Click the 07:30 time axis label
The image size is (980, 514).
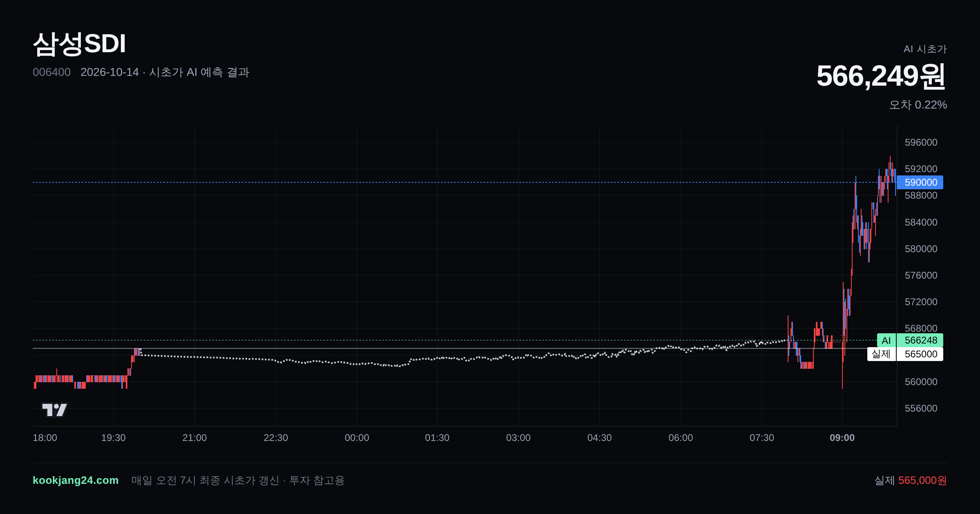point(762,438)
